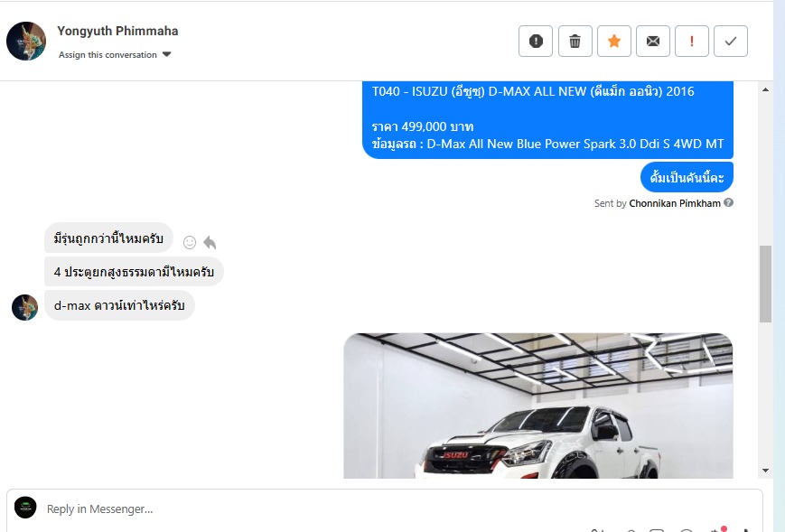
Task: Click Yongyuth Phimmaha's large profile avatar
Action: [x=26, y=41]
